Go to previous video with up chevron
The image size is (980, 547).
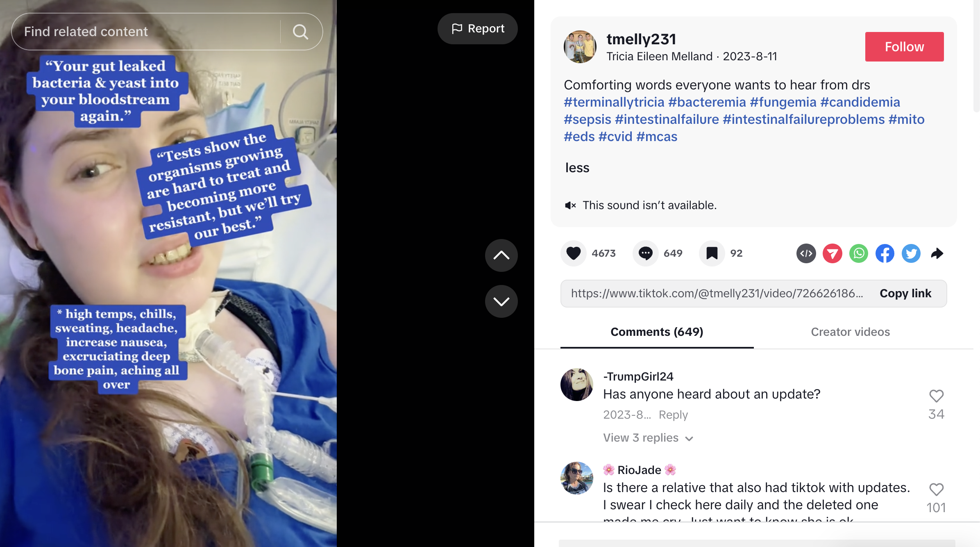(501, 255)
